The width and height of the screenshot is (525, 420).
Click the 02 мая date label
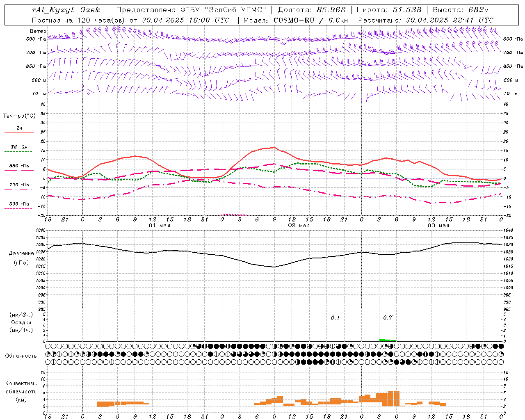pyautogui.click(x=299, y=226)
